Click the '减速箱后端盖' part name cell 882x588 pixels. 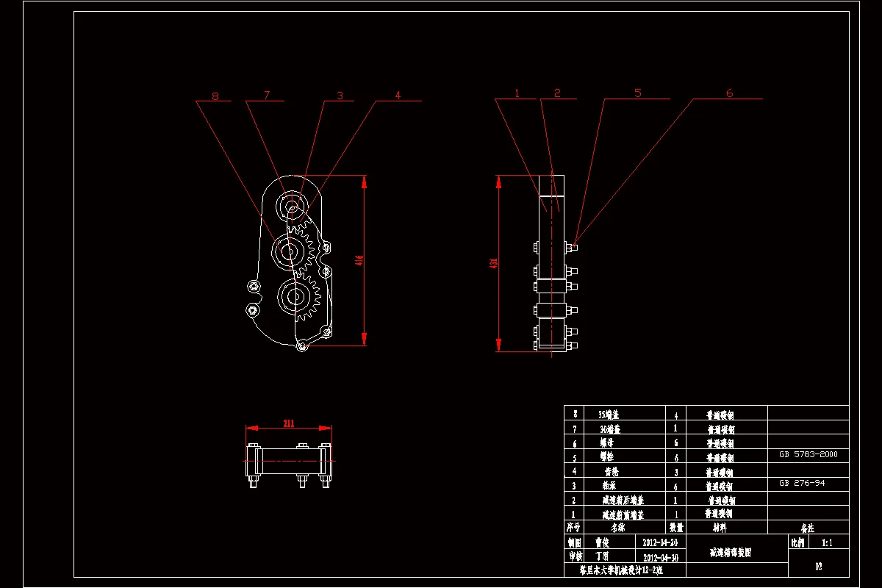[x=623, y=500]
